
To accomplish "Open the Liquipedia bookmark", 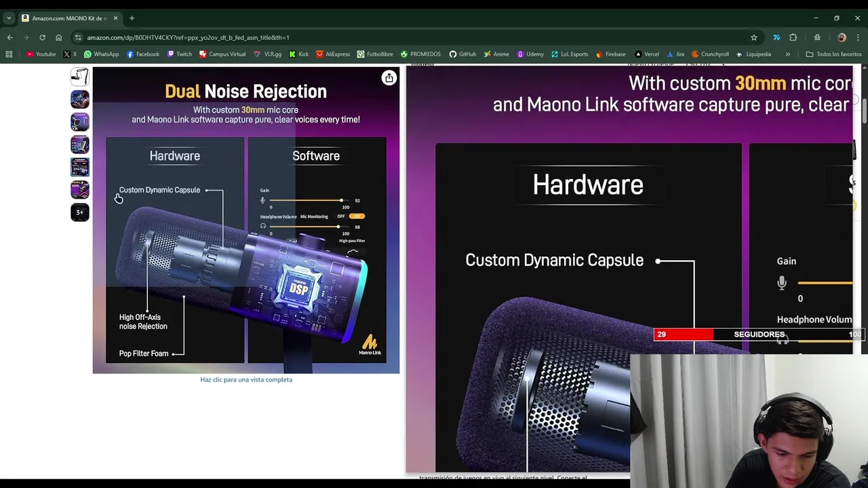I will (x=753, y=54).
